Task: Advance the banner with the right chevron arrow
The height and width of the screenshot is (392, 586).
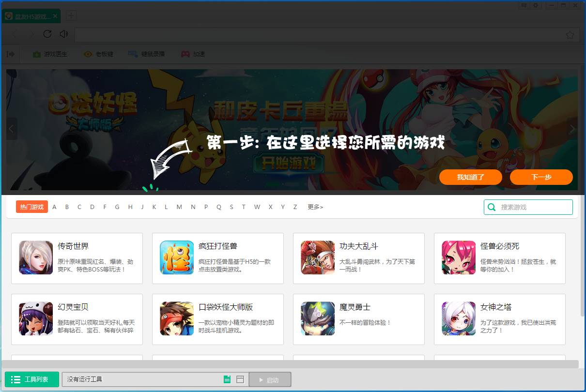Action: (572, 129)
